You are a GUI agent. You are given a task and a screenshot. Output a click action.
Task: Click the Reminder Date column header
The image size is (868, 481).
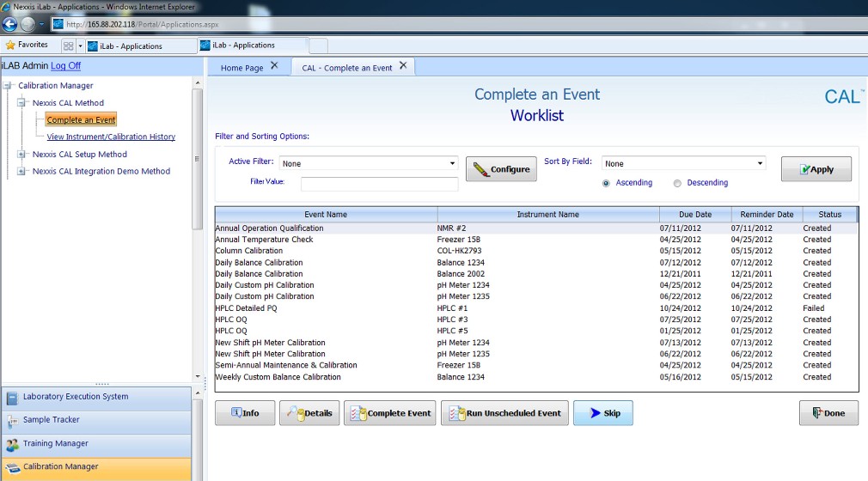pos(767,214)
